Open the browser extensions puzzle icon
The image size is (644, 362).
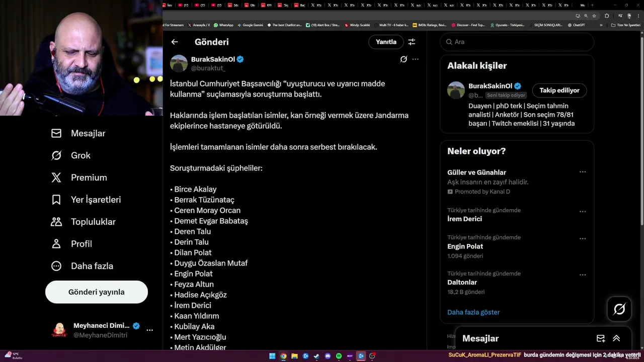(x=607, y=16)
